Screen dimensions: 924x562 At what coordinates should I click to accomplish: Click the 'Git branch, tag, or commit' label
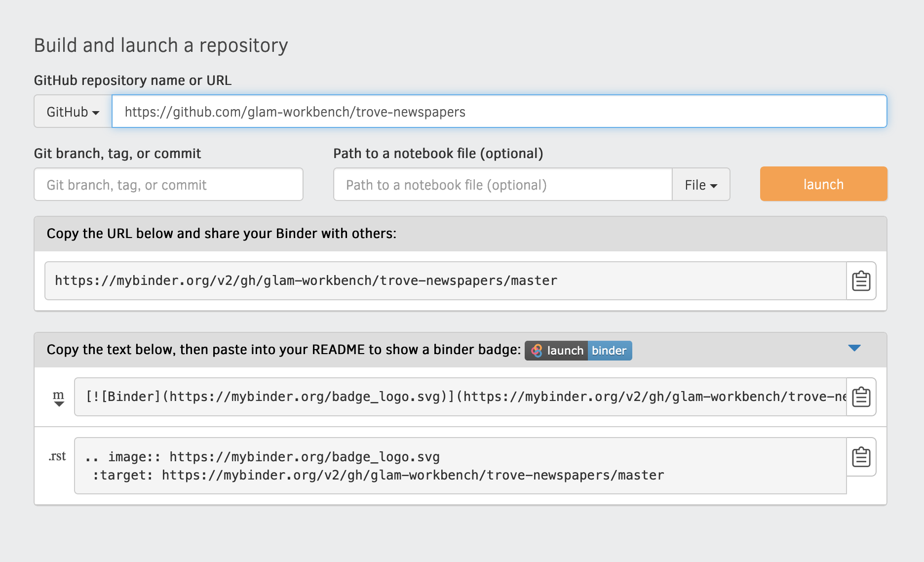tap(117, 154)
